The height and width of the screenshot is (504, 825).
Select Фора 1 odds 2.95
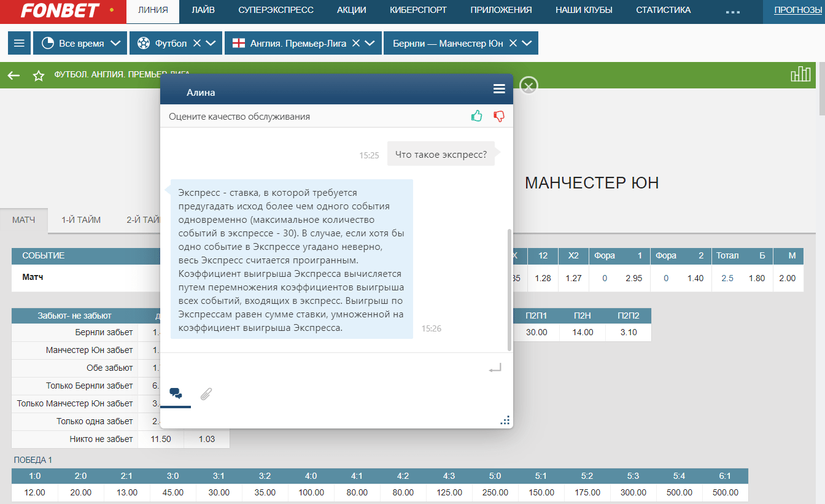coord(633,278)
